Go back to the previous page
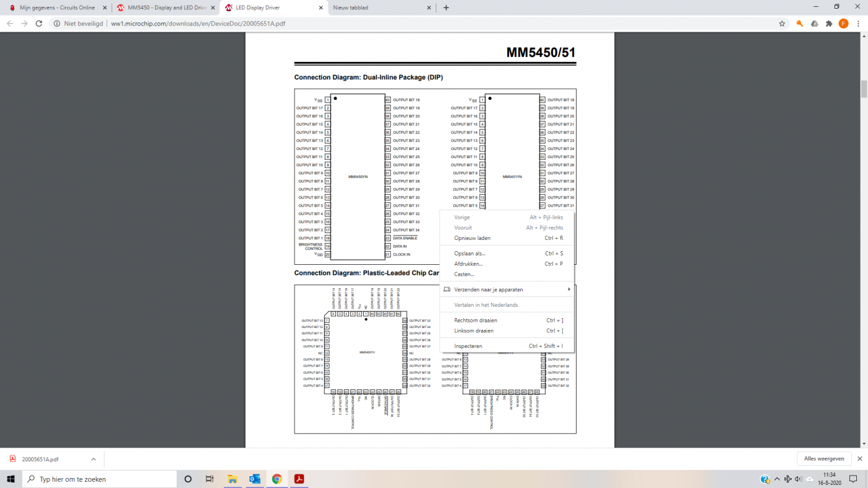 pos(9,24)
